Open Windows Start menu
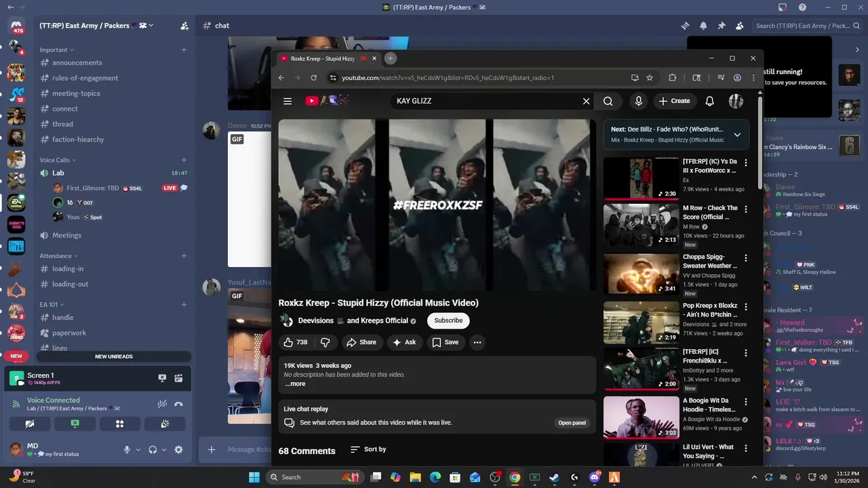 tap(254, 477)
